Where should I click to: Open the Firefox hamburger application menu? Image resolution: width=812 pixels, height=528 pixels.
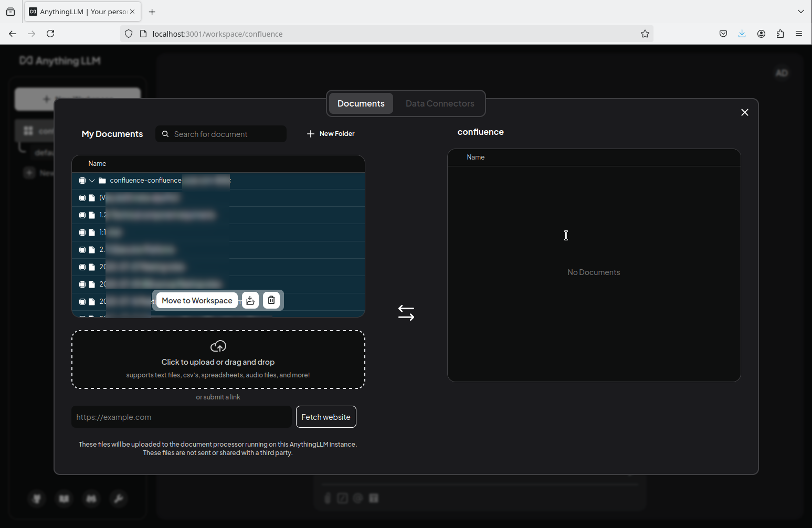(799, 34)
